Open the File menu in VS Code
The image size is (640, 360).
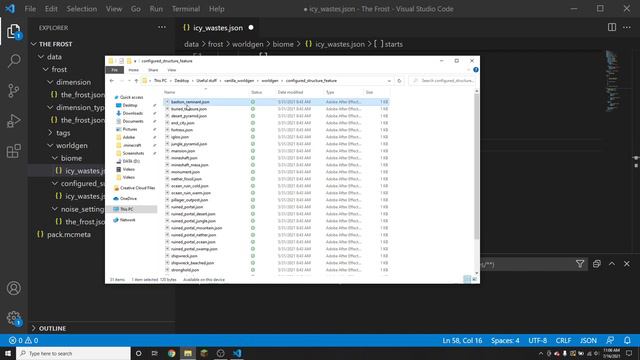(30, 9)
